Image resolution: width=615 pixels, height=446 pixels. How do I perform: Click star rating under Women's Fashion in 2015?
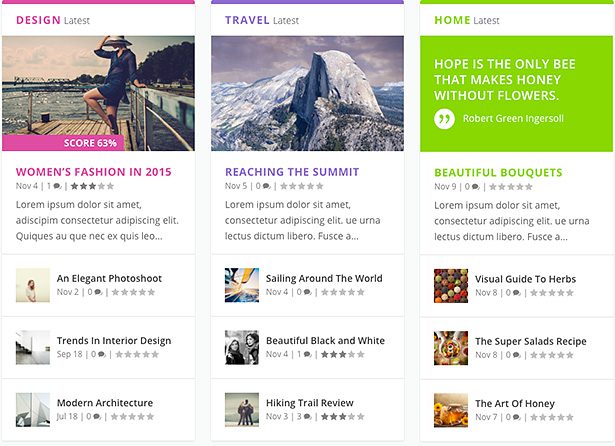[x=91, y=186]
